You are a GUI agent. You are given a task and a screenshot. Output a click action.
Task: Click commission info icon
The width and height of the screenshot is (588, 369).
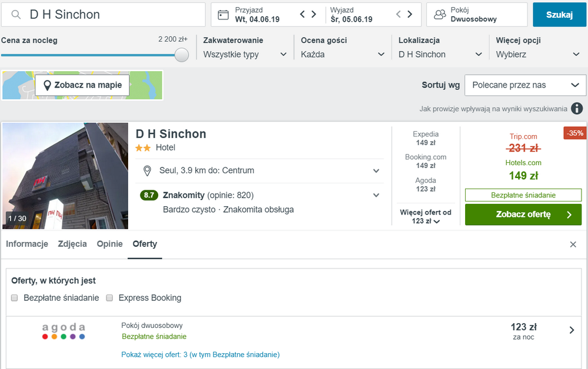click(577, 109)
